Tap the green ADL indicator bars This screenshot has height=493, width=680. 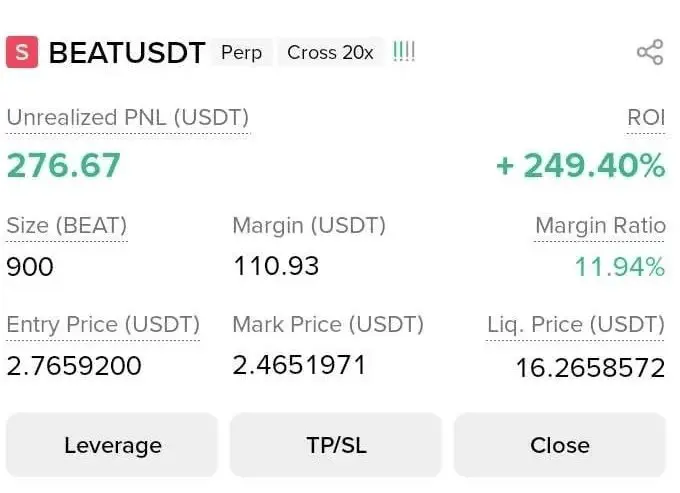(404, 52)
